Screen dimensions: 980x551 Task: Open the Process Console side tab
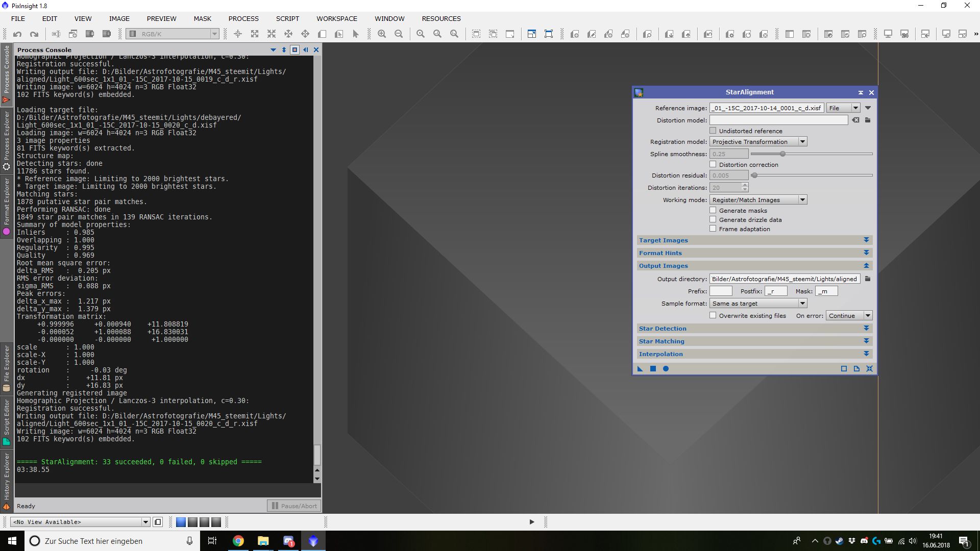7,75
